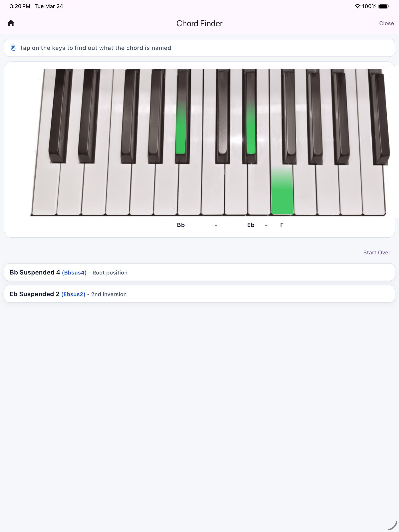Deselect the highlighted green F key

(283, 190)
